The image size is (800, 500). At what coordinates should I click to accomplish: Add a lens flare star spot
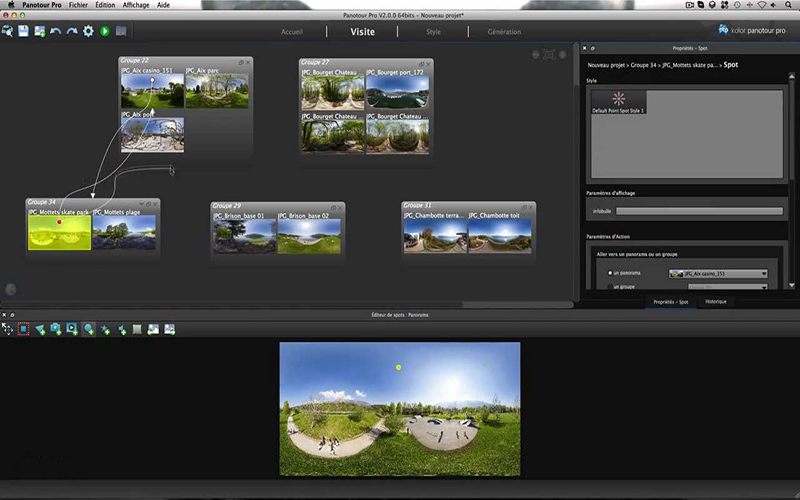point(105,330)
